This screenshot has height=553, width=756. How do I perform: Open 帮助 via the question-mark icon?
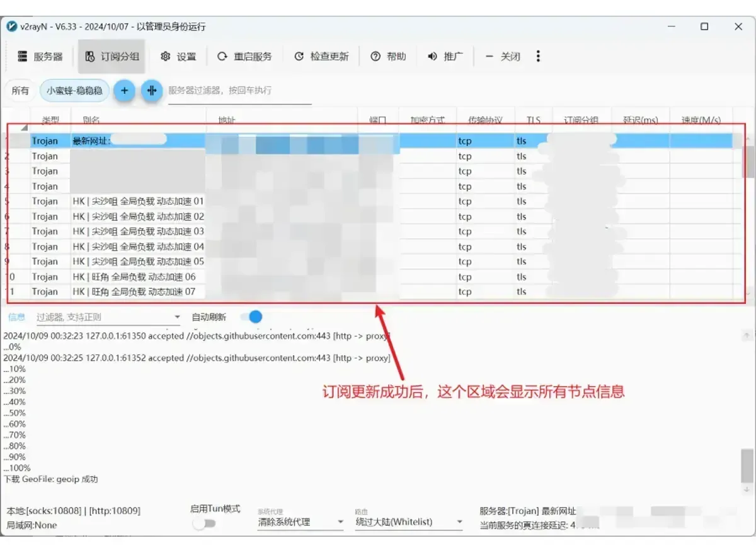[375, 56]
